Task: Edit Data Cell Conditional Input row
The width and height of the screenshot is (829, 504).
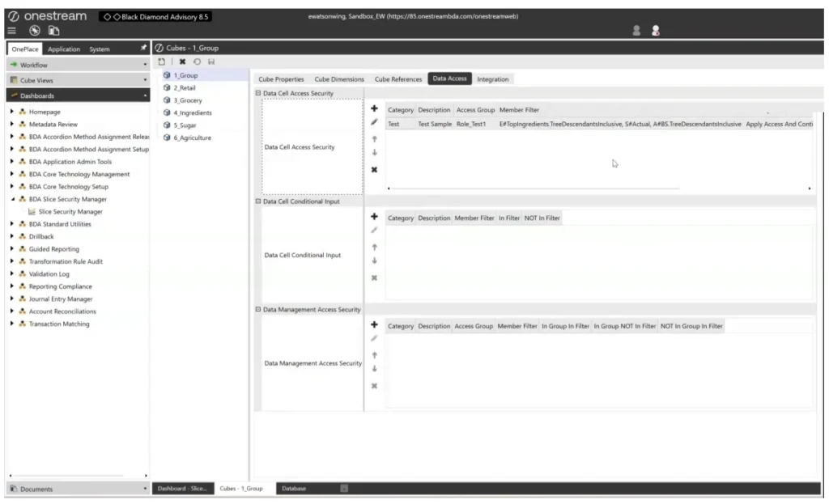Action: coord(374,231)
